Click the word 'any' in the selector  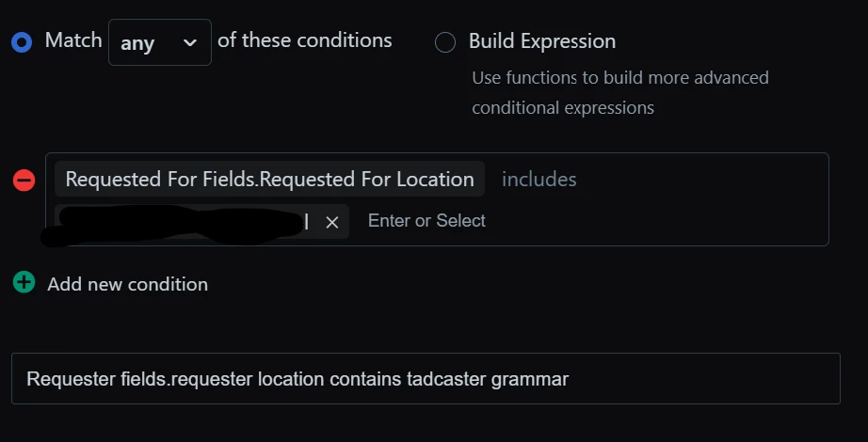[137, 43]
